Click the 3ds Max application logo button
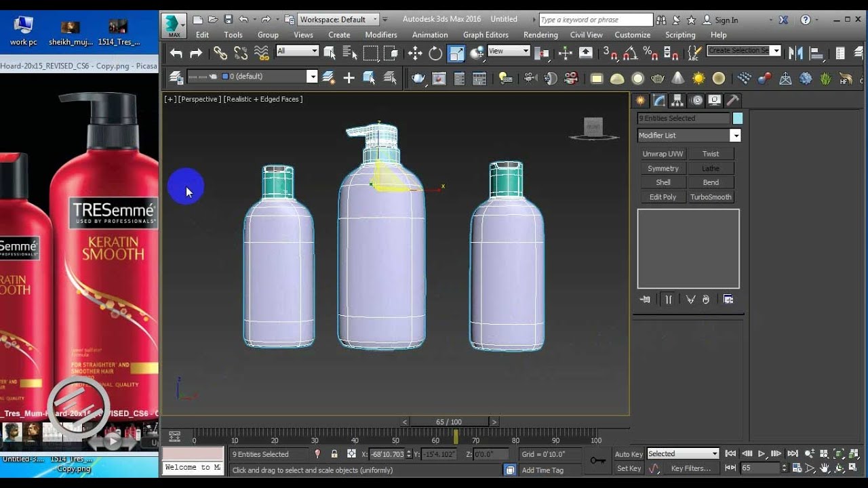The width and height of the screenshot is (868, 488). pos(174,25)
